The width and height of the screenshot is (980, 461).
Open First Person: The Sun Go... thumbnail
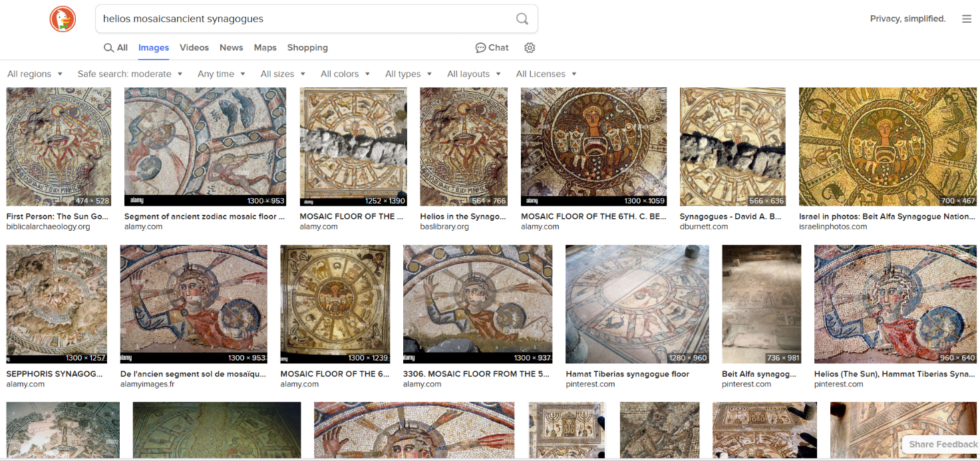[x=59, y=146]
